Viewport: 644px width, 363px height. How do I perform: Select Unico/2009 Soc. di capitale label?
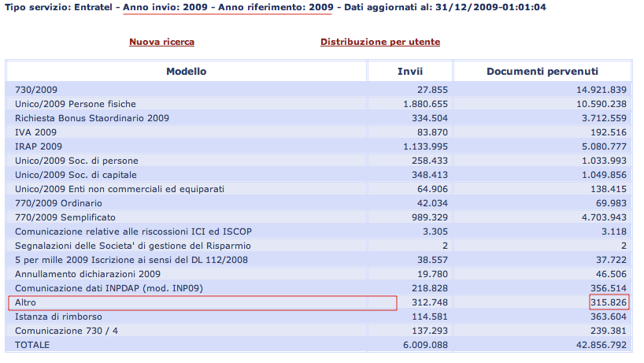coord(76,175)
